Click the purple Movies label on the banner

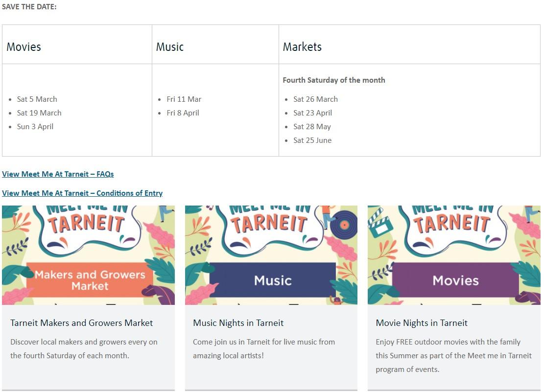click(x=455, y=280)
